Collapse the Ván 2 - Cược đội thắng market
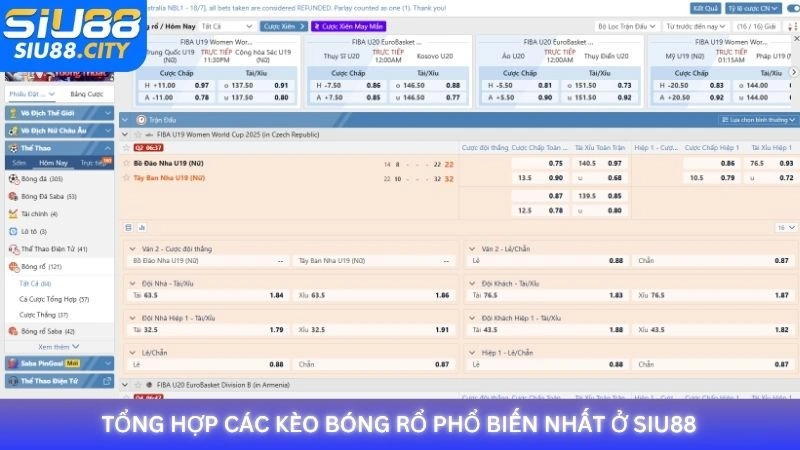Image resolution: width=800 pixels, height=450 pixels. tap(133, 249)
